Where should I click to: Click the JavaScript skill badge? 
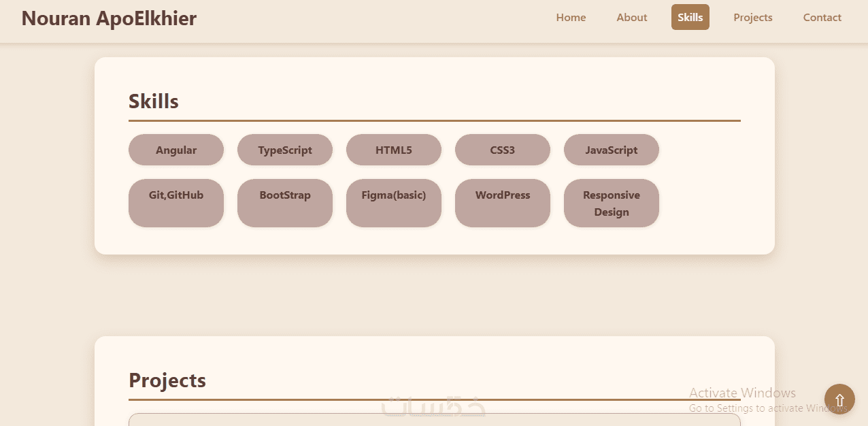coord(612,150)
